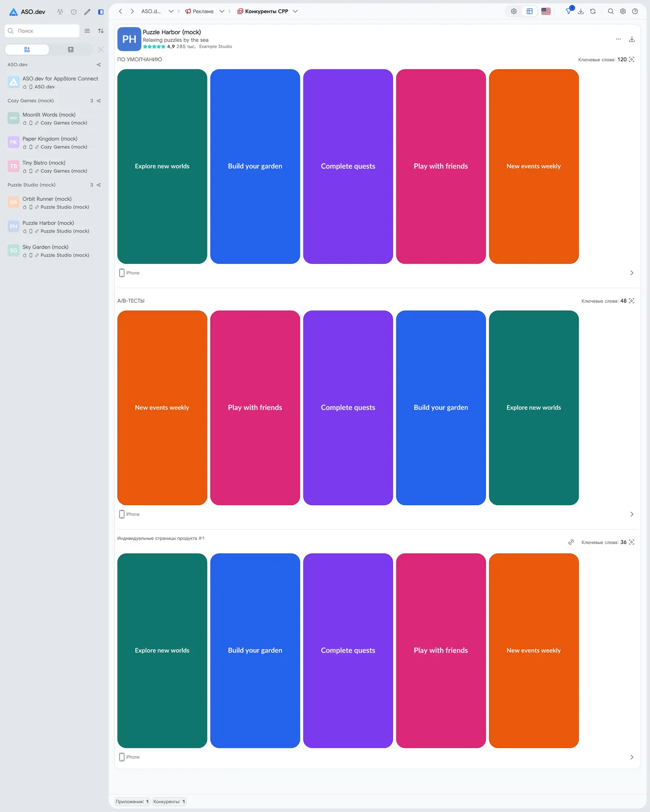
Task: Select Moonlit Words (mock) in sidebar
Action: coord(54,119)
